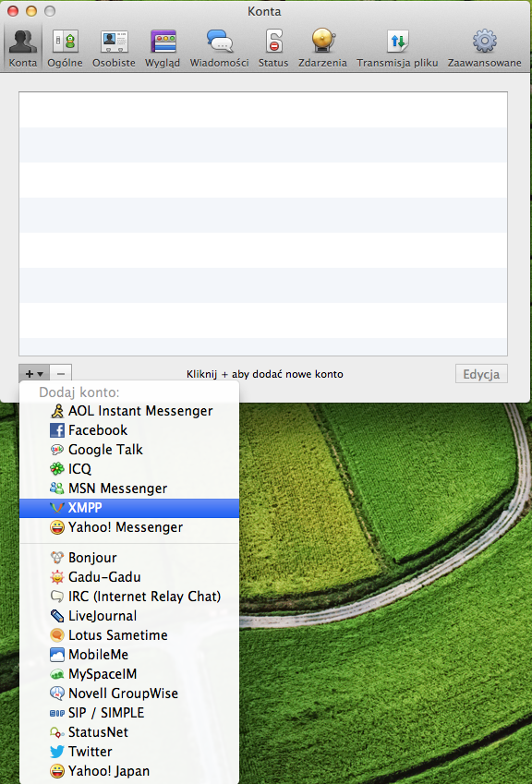The image size is (532, 784).
Task: Open the Wygląd preferences pane
Action: point(163,48)
